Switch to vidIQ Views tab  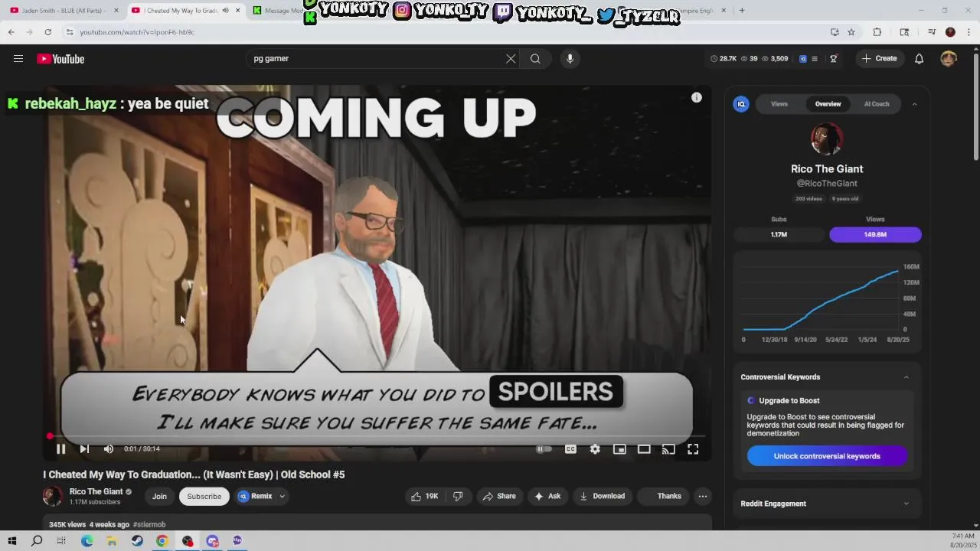(779, 104)
